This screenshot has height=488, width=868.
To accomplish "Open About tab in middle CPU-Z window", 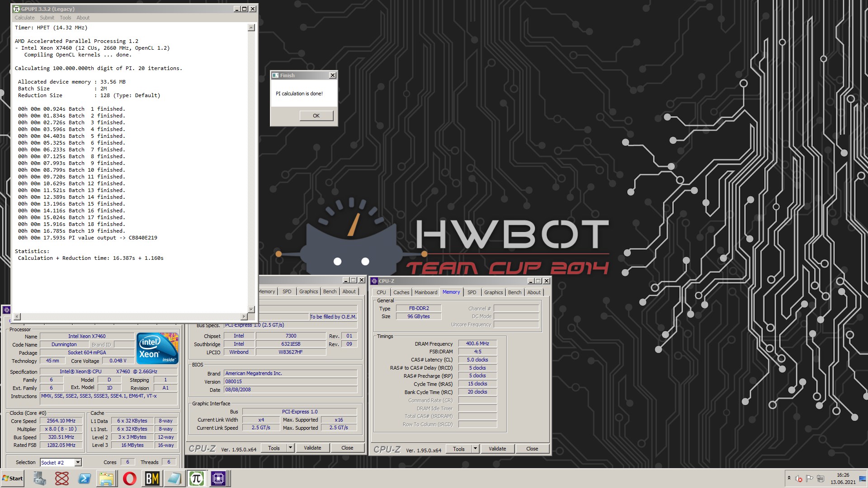I will [x=349, y=291].
